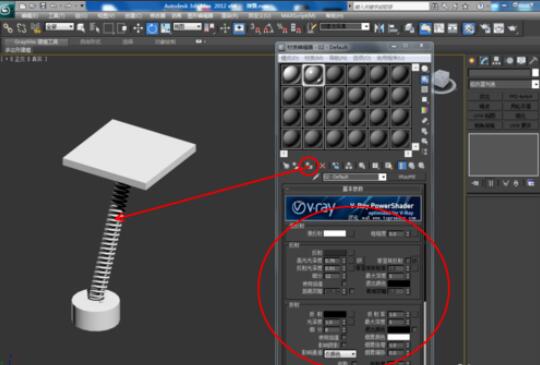This screenshot has width=540, height=365.
Task: Toggle the Fresnel reflections checkbox
Action: click(408, 261)
